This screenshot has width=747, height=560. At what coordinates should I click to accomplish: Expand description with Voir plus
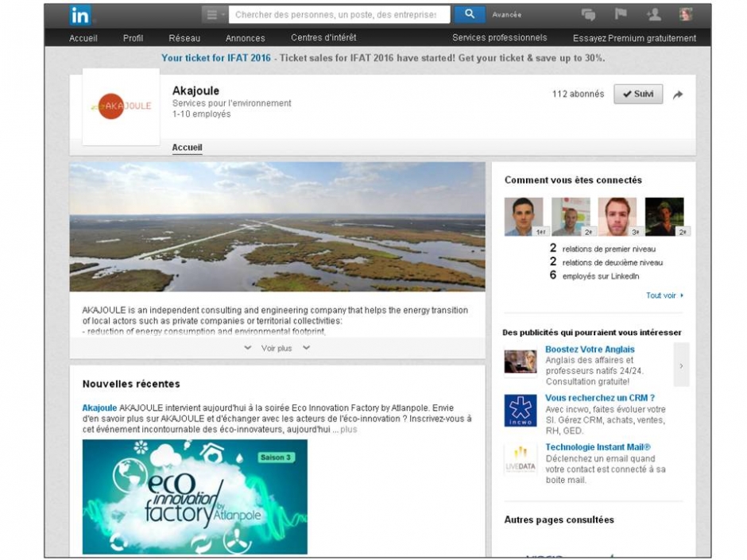(277, 348)
